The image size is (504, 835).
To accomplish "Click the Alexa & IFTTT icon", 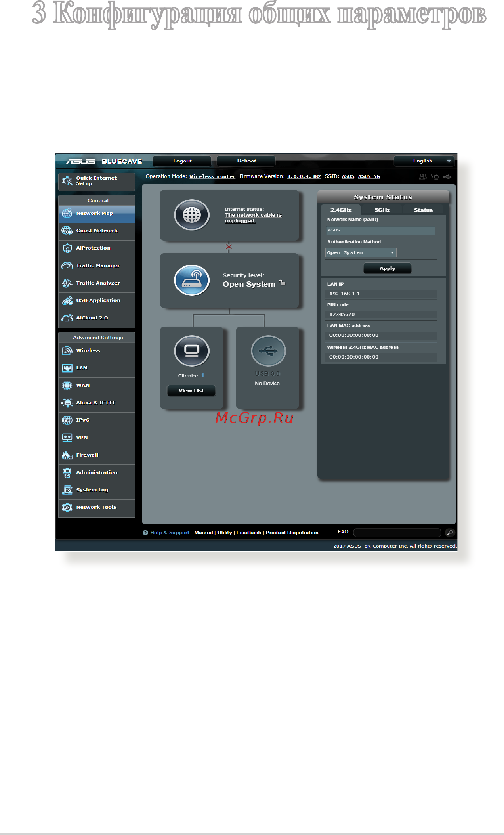I will (67, 403).
